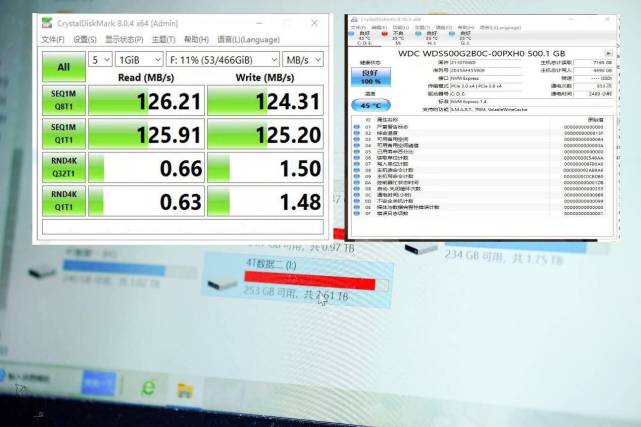The height and width of the screenshot is (427, 641).
Task: Select the first disk tab at 45 °C
Action: [x=361, y=38]
